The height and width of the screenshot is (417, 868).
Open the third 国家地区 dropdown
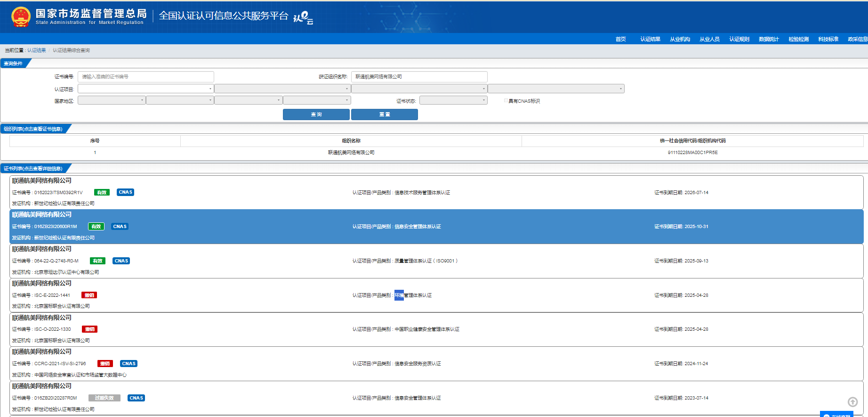pos(248,100)
